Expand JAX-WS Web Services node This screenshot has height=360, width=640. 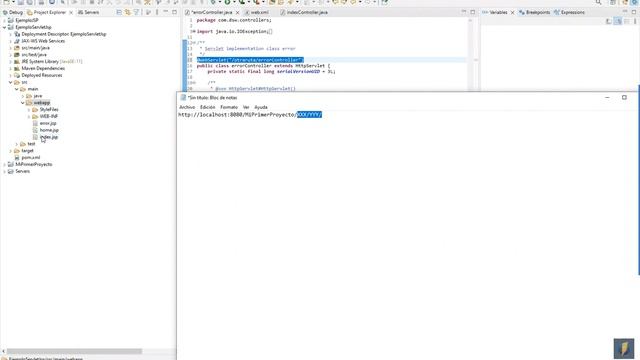coord(11,41)
